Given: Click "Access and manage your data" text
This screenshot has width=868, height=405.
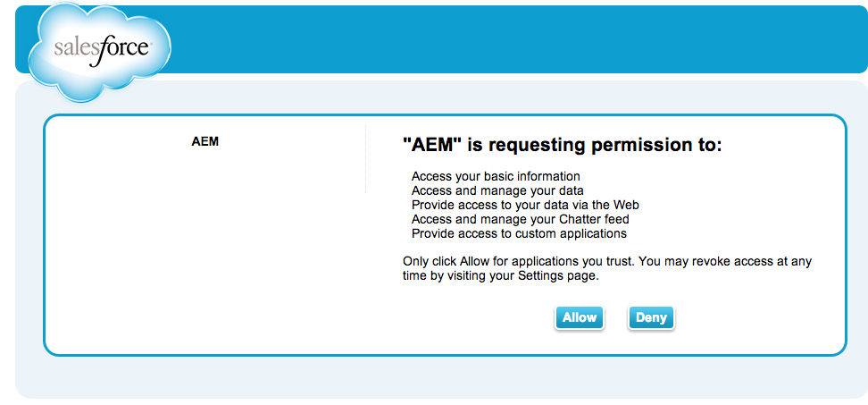Looking at the screenshot, I should 497,190.
